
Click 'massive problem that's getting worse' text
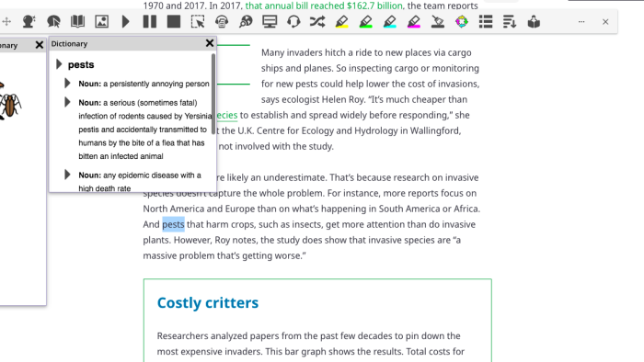tap(224, 255)
